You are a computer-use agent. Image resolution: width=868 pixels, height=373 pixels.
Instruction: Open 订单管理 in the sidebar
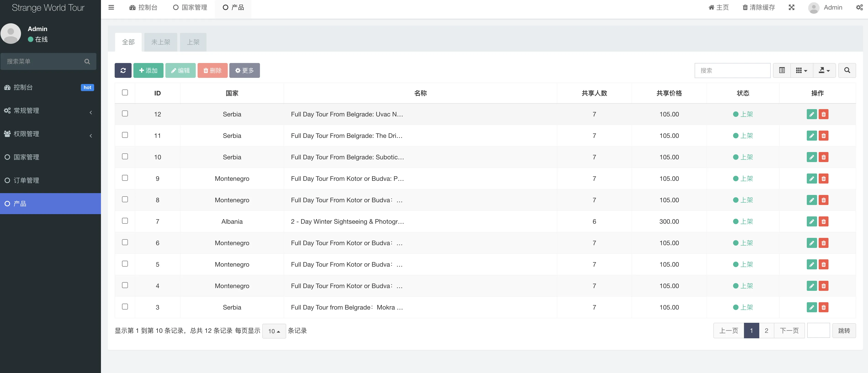50,180
